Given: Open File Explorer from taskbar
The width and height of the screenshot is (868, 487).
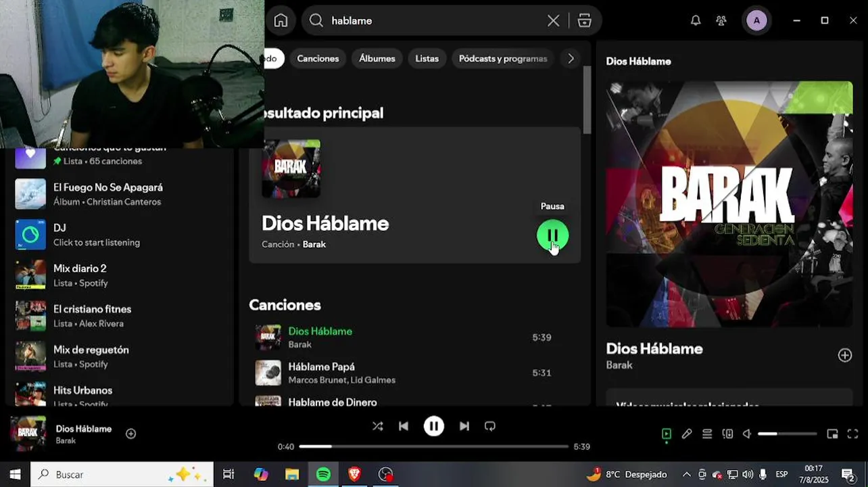Looking at the screenshot, I should coord(292,474).
